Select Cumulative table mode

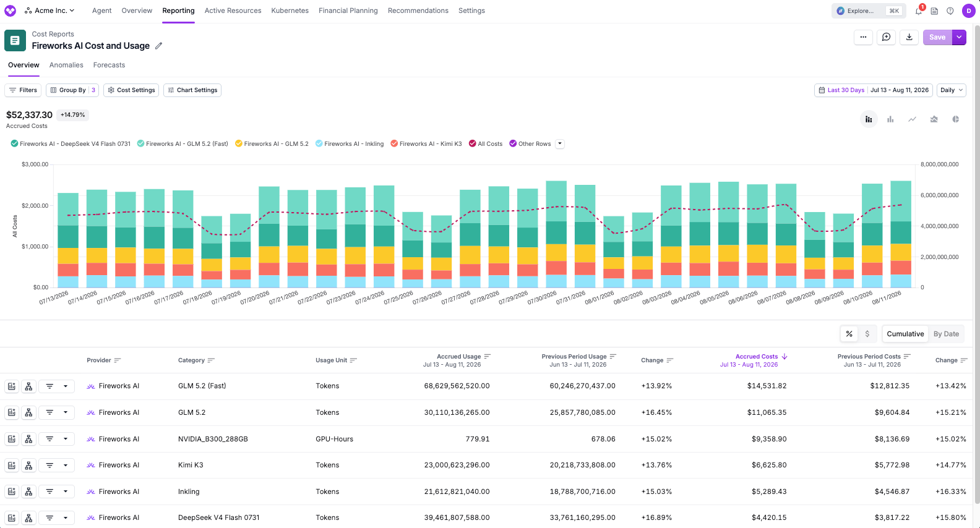(x=905, y=334)
